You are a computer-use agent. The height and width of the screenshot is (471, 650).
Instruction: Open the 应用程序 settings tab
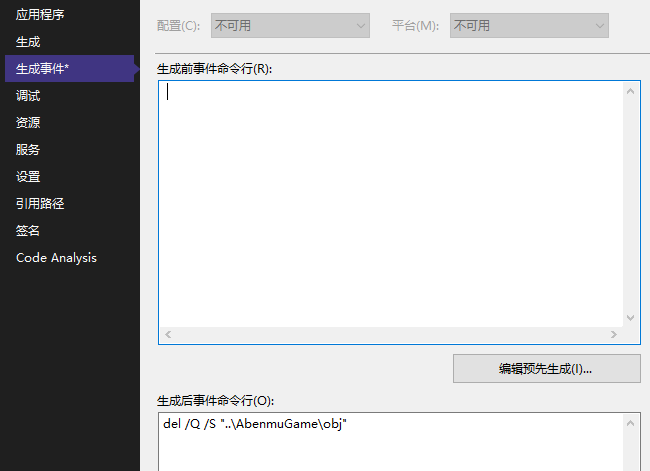[40, 15]
